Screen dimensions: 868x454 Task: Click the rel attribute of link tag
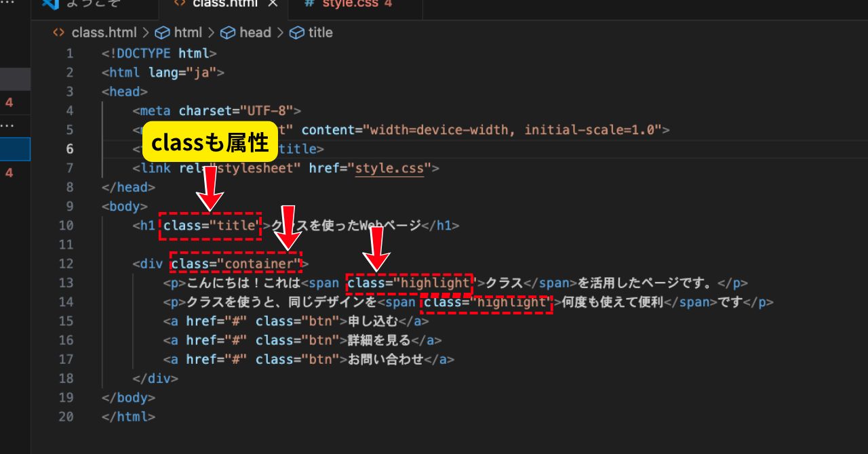[x=239, y=168]
